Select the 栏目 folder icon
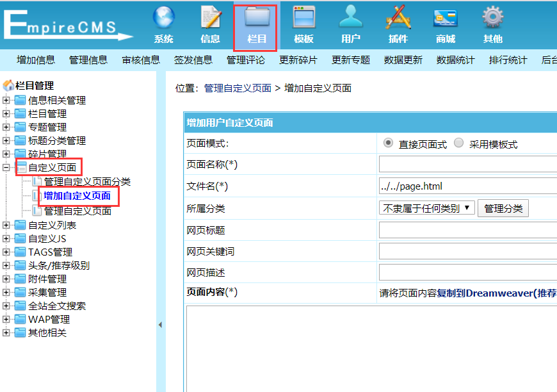This screenshot has height=392, width=557. (x=257, y=17)
